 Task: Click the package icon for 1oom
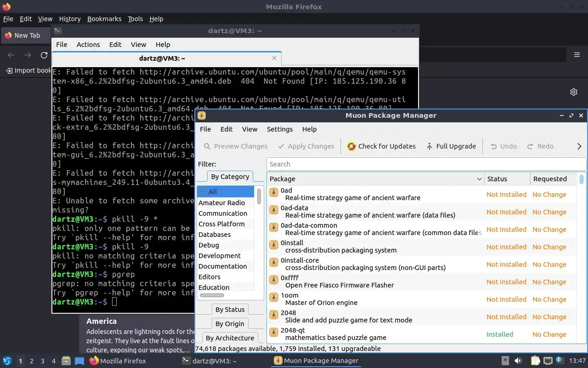pyautogui.click(x=274, y=297)
